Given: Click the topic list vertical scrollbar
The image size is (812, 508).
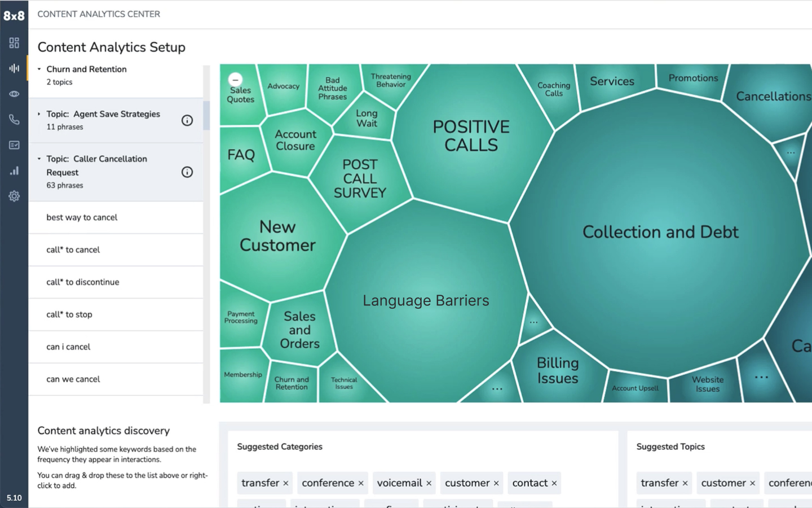Looking at the screenshot, I should click(206, 116).
